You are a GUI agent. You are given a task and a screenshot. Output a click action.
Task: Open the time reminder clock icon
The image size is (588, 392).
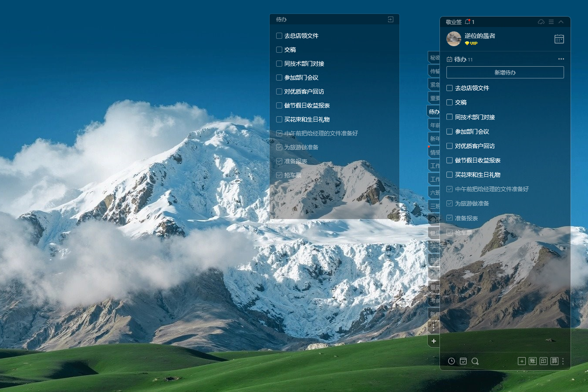point(451,361)
